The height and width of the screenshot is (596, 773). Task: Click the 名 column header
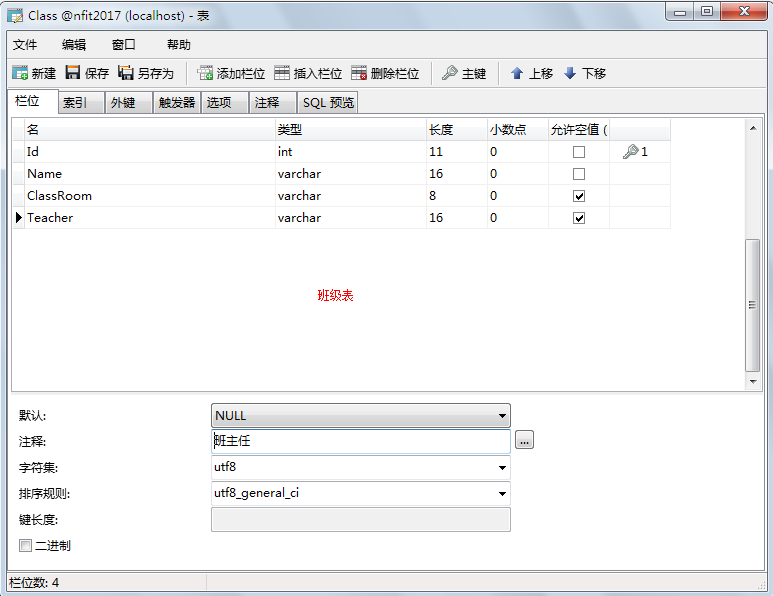click(150, 130)
